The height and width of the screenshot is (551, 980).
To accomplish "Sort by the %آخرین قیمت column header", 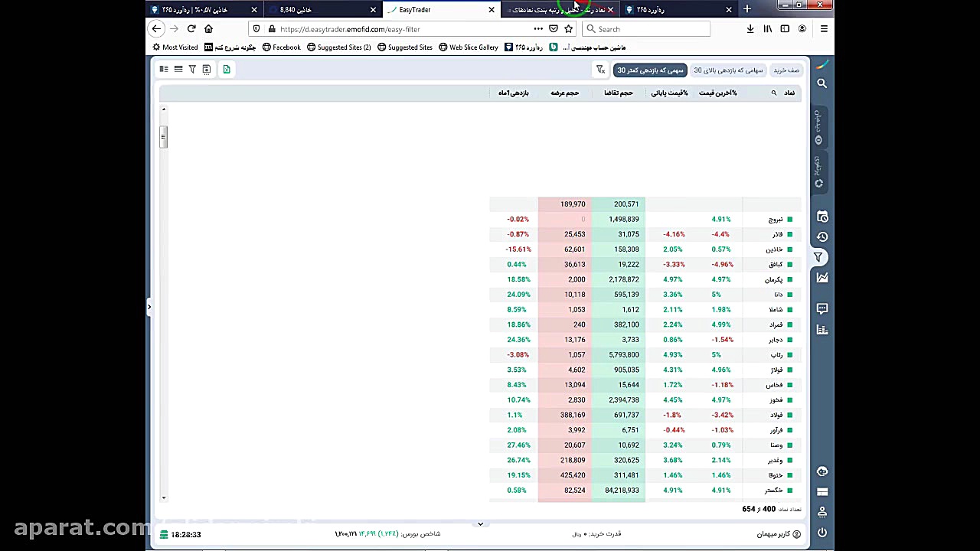I will 718,93.
